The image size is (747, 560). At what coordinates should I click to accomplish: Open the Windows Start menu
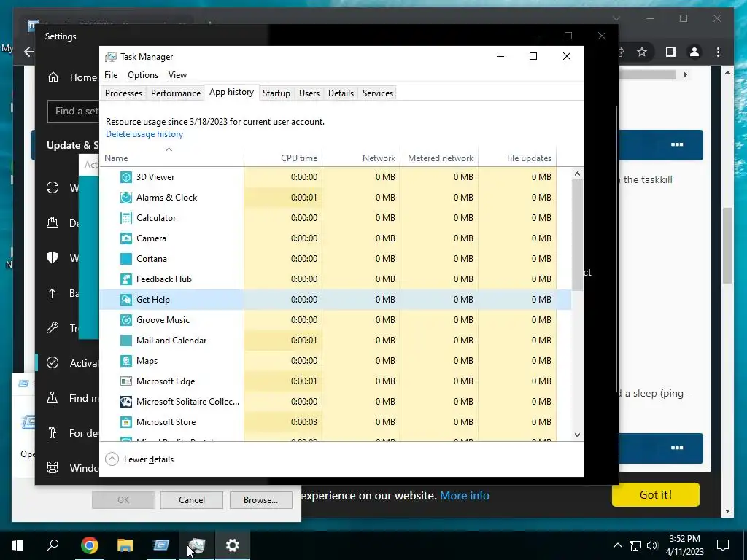pos(18,545)
